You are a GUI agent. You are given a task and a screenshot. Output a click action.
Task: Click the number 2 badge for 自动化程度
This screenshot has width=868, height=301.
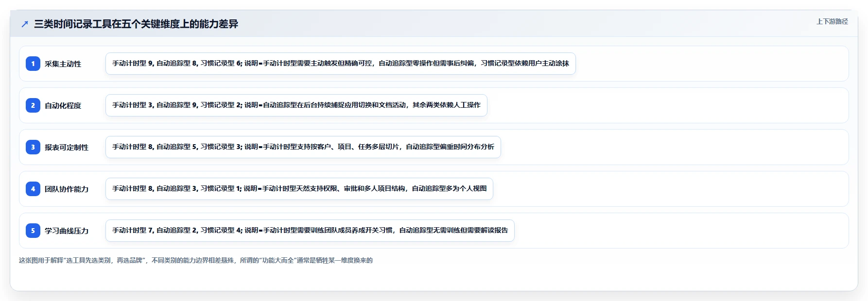coord(33,105)
